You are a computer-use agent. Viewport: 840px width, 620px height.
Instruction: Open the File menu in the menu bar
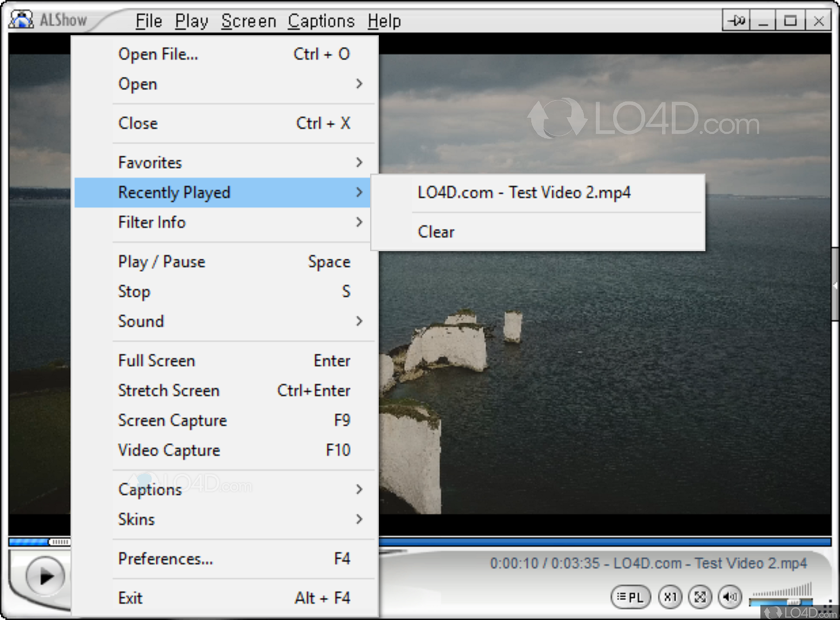point(149,21)
